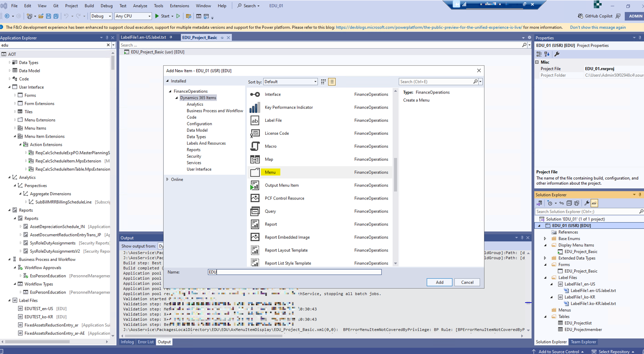
Task: Open the Extensions menu
Action: [179, 6]
